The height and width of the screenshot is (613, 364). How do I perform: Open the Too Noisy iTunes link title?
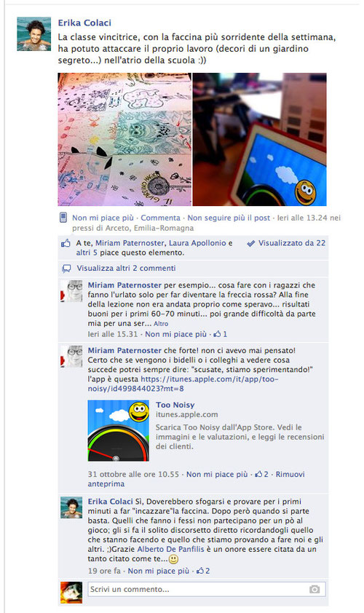[x=175, y=405]
